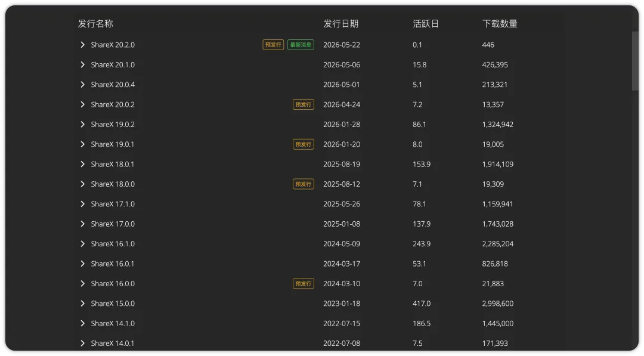Expand the ShareX 19.0.1 release row
This screenshot has width=644, height=356.
click(82, 144)
